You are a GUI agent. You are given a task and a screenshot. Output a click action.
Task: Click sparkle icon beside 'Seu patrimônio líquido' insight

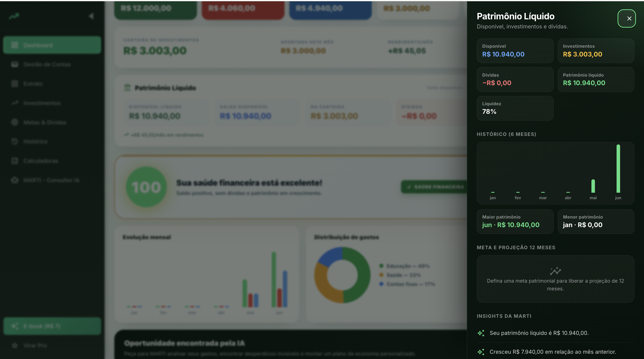[x=481, y=333]
